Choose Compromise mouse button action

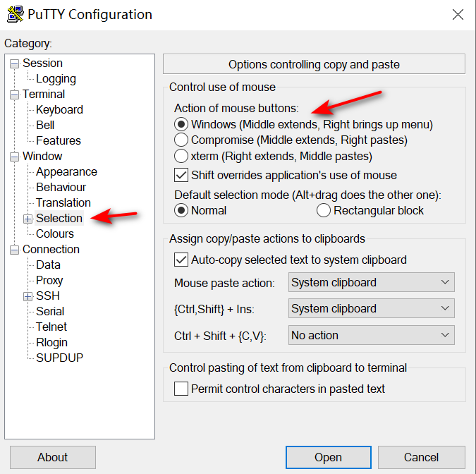point(181,140)
